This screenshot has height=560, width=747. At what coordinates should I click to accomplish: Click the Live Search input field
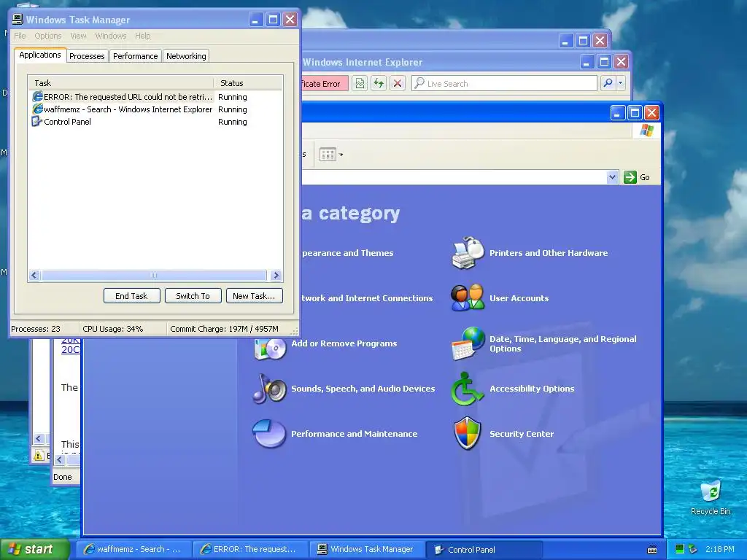[504, 83]
